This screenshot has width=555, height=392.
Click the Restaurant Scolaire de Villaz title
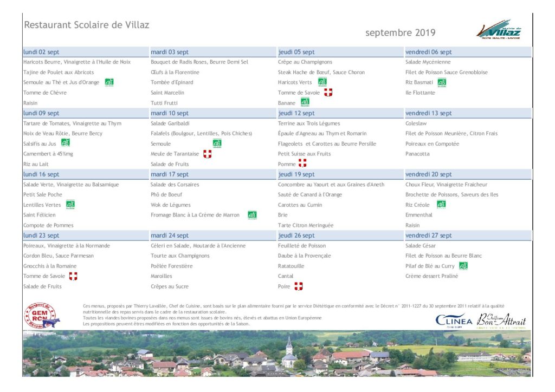pyautogui.click(x=87, y=25)
